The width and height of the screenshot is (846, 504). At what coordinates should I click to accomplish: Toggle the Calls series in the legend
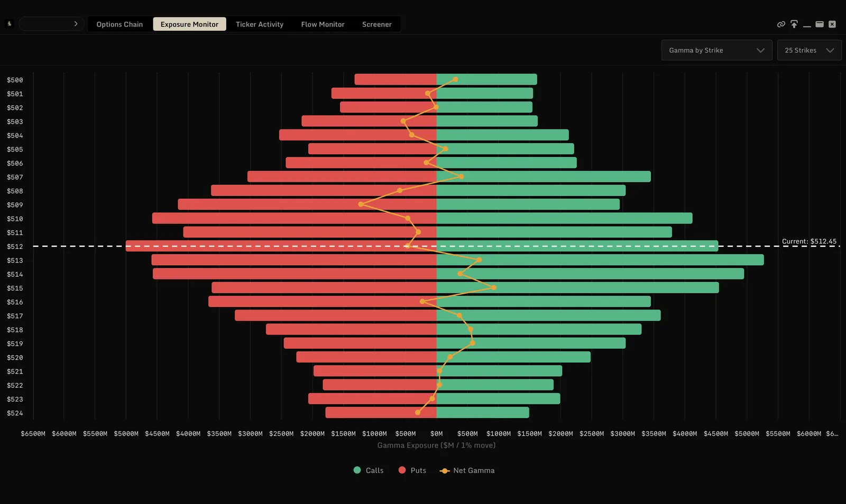[x=369, y=470]
